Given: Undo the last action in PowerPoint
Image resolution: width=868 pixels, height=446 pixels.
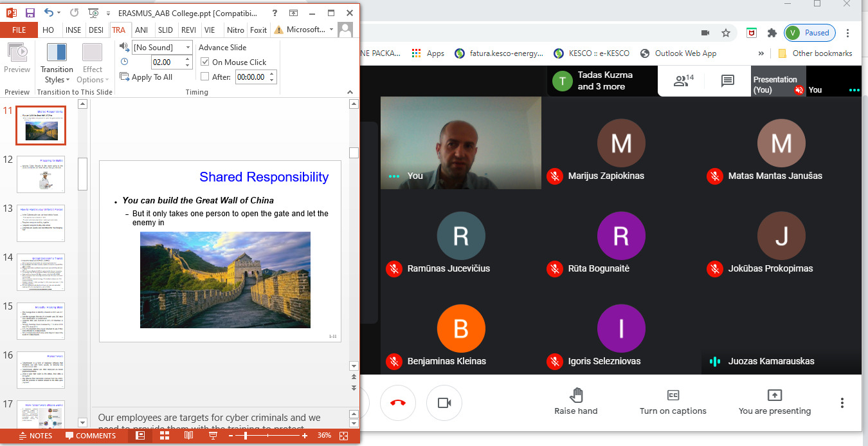Looking at the screenshot, I should tap(49, 13).
